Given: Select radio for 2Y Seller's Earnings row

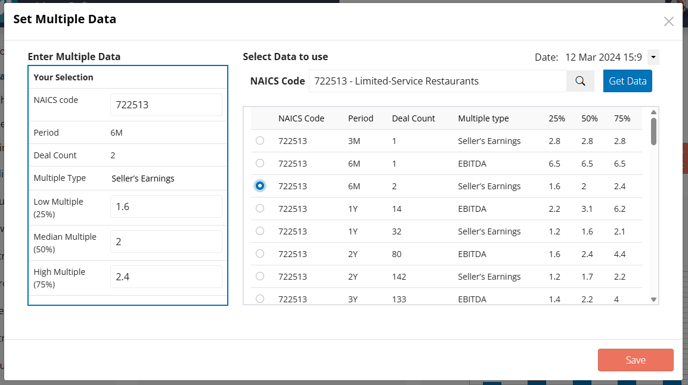Looking at the screenshot, I should [260, 276].
